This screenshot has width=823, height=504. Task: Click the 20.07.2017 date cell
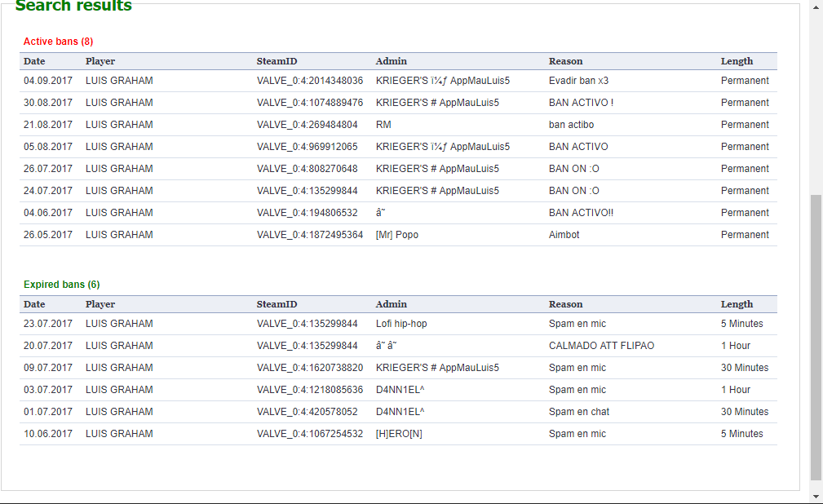coord(48,346)
